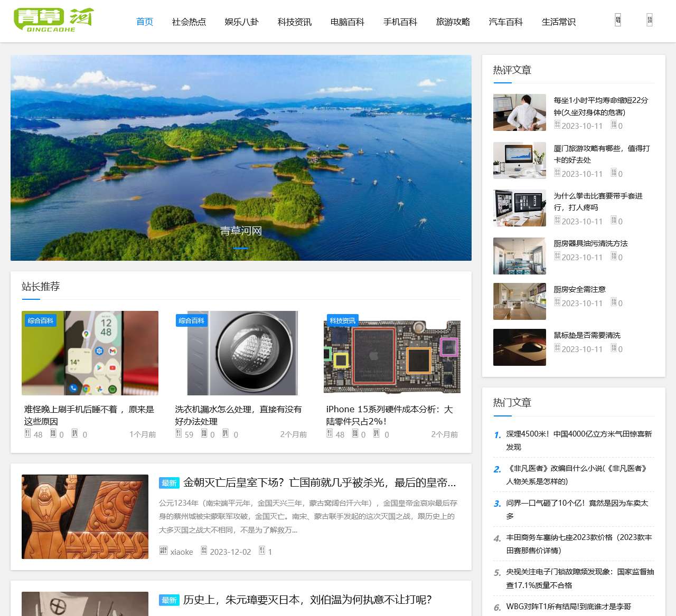Click the 最新 badge on the 金朝 article
Viewport: 676px width, 616px height.
coord(168,482)
